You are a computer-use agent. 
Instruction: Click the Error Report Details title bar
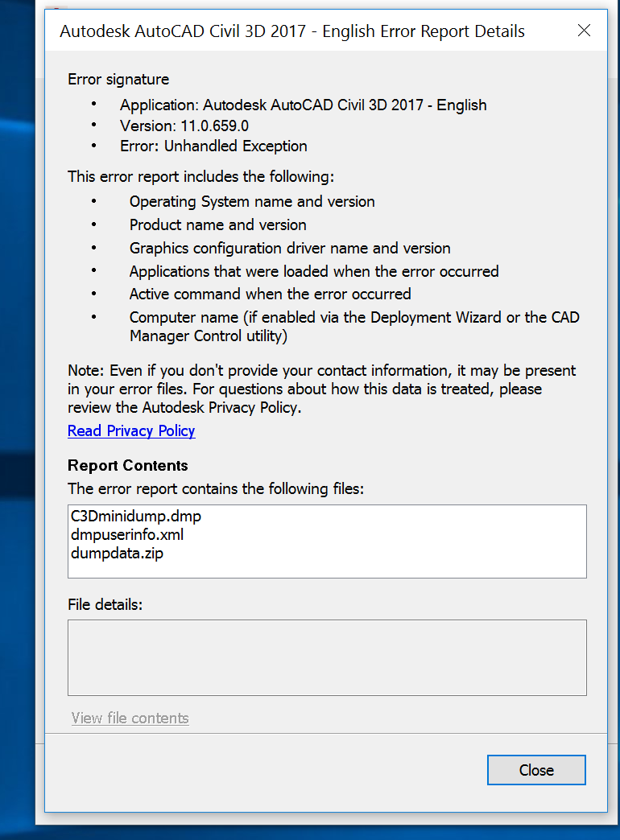point(291,31)
